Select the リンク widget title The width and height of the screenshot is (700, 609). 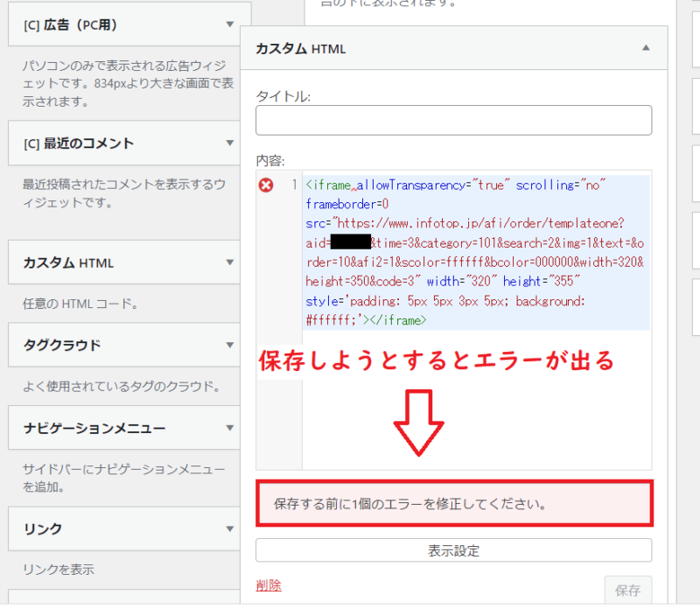pos(43,528)
